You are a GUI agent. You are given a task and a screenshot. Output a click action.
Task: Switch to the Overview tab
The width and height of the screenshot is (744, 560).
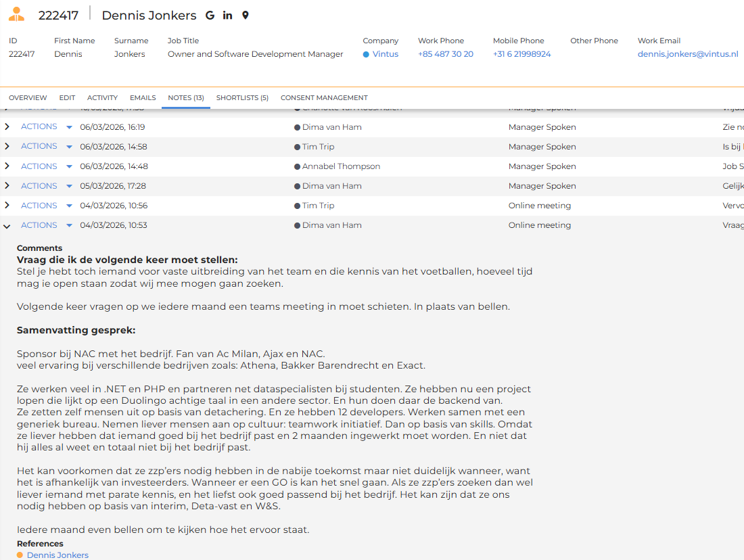coord(28,98)
